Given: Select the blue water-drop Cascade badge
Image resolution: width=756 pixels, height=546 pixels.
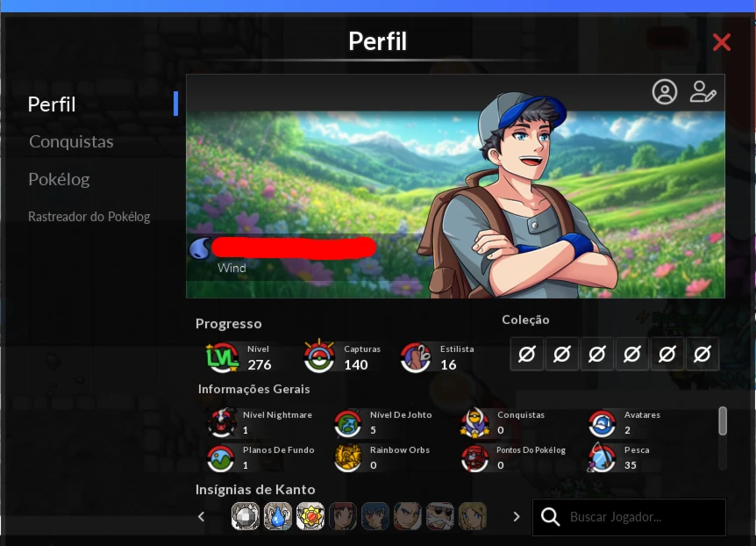Looking at the screenshot, I should [x=278, y=516].
